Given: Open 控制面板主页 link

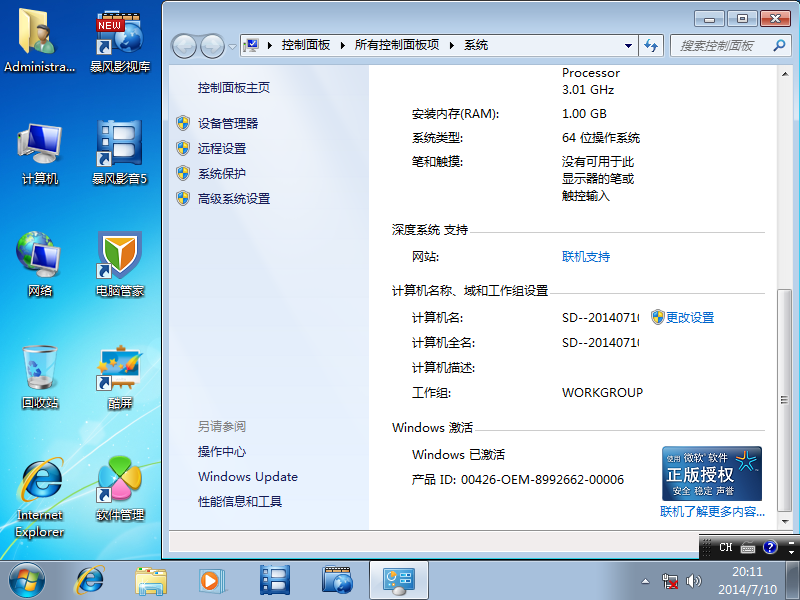Looking at the screenshot, I should coord(234,88).
